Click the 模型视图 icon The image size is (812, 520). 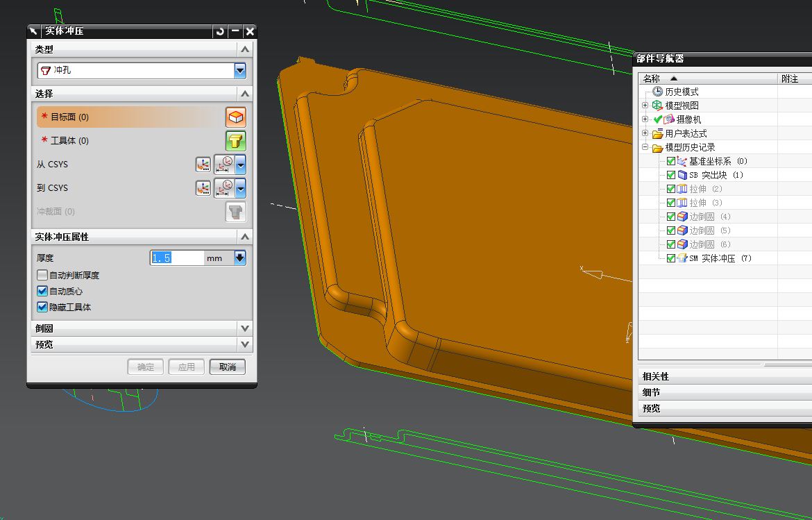coord(657,105)
